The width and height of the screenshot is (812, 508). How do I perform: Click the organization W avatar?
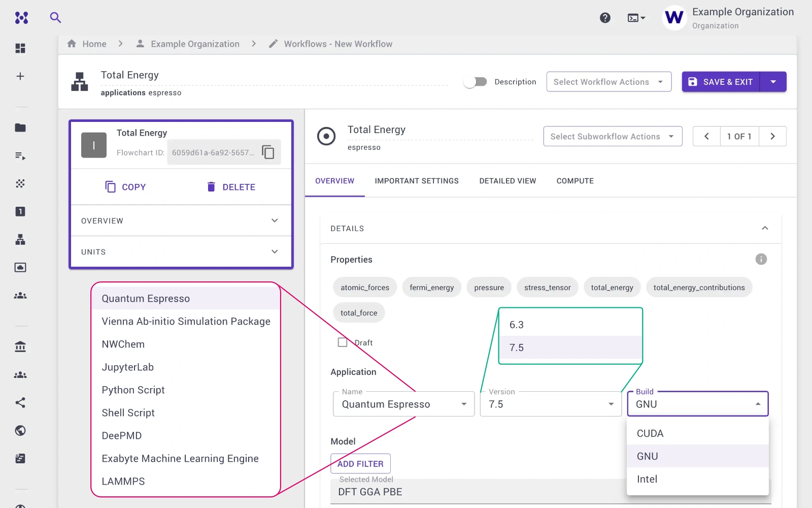pyautogui.click(x=674, y=18)
